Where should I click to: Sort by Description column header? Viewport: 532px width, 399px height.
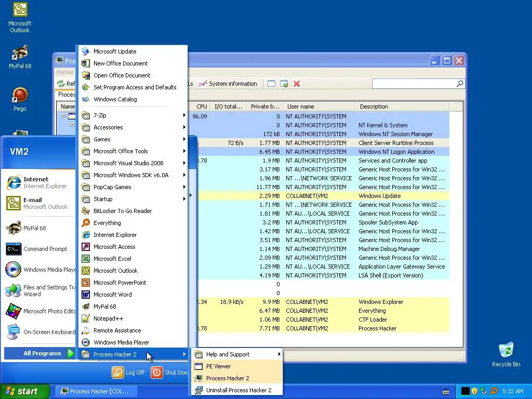coord(402,107)
